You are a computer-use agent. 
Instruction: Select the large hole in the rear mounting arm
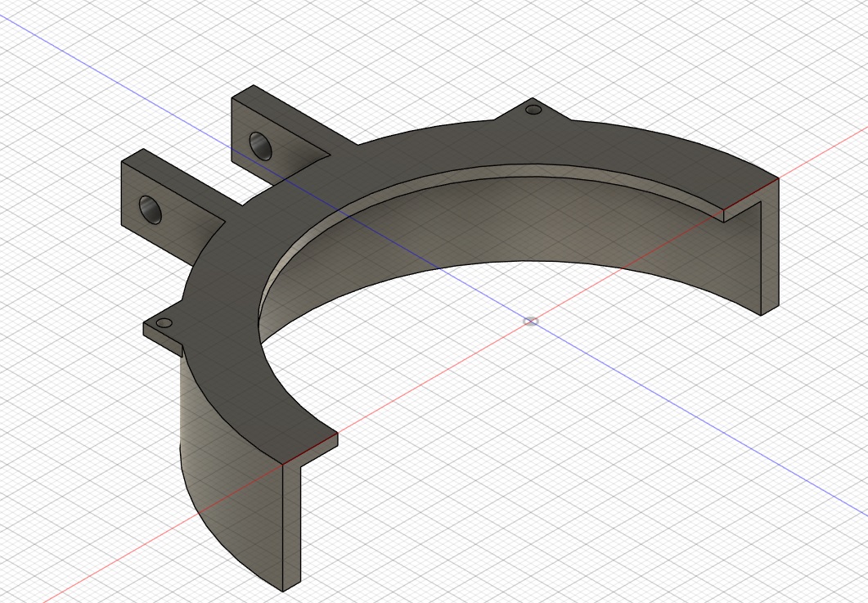[x=261, y=146]
